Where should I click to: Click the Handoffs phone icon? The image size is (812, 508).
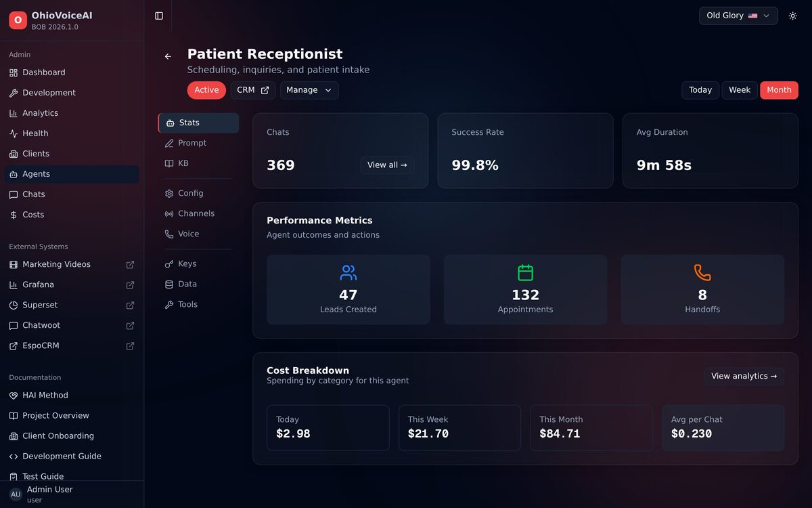(702, 273)
